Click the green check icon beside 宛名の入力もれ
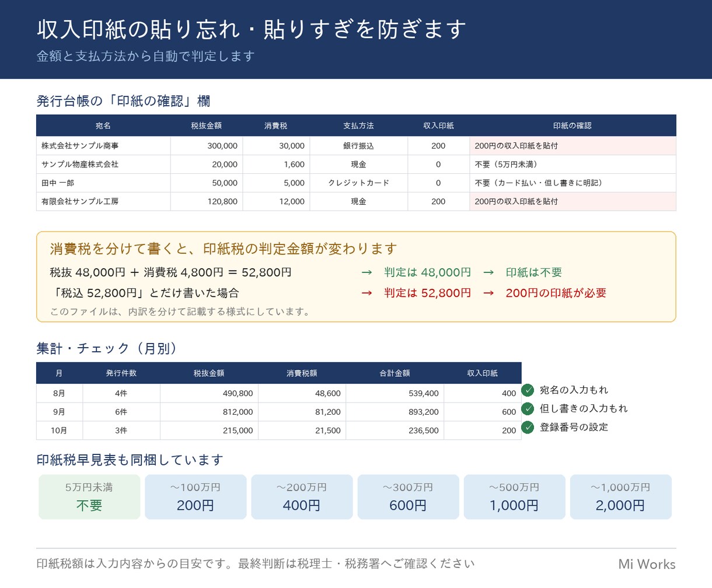This screenshot has height=588, width=712. pos(528,390)
